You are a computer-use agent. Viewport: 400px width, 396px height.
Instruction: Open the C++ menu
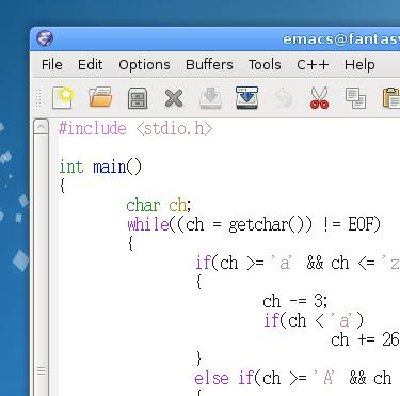tap(313, 64)
